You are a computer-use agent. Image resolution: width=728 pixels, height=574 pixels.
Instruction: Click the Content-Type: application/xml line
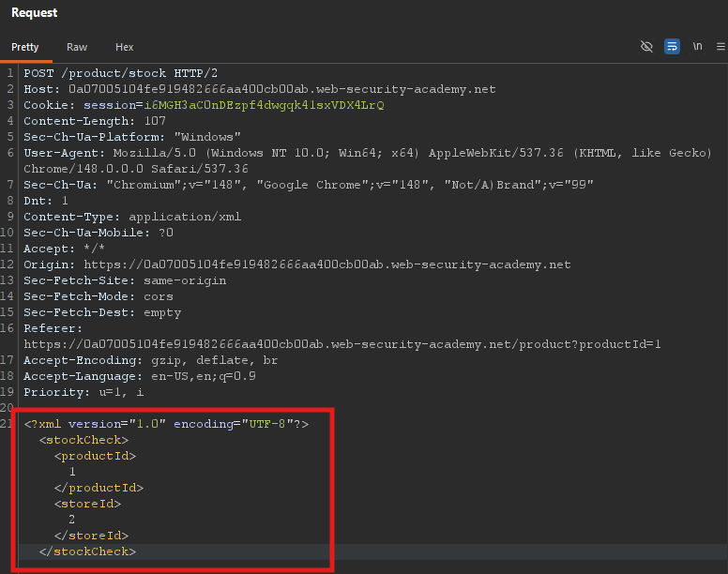(132, 217)
